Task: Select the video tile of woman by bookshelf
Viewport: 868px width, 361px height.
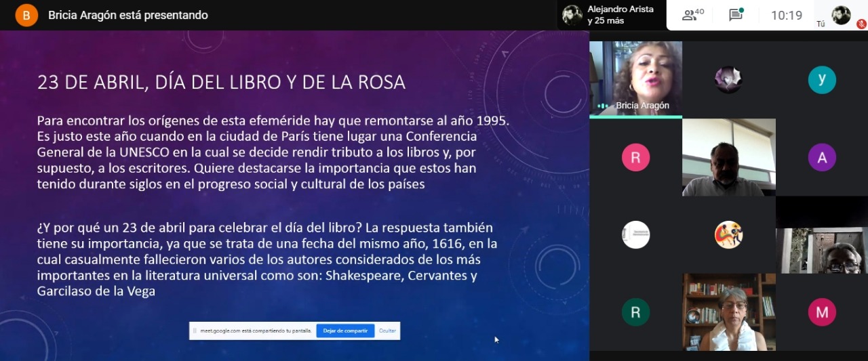Action: coord(728,312)
